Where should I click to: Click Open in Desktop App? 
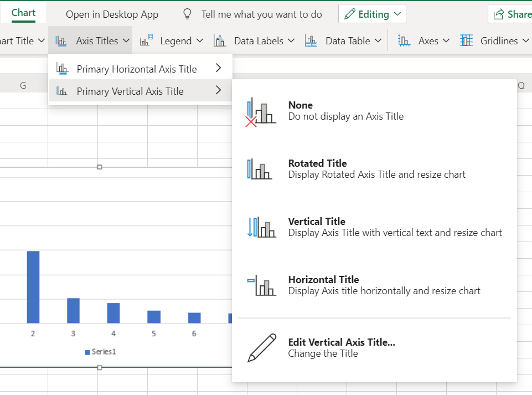pos(112,14)
